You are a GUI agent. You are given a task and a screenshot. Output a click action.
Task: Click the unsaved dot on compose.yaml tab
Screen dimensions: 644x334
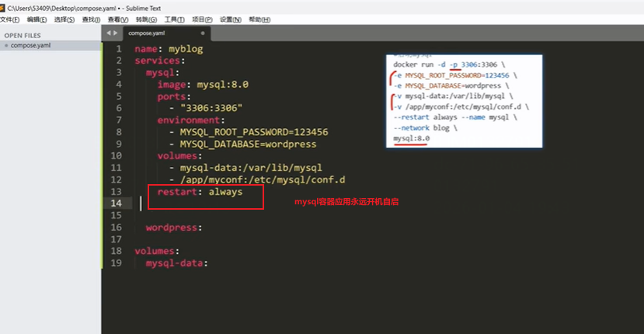pyautogui.click(x=203, y=33)
